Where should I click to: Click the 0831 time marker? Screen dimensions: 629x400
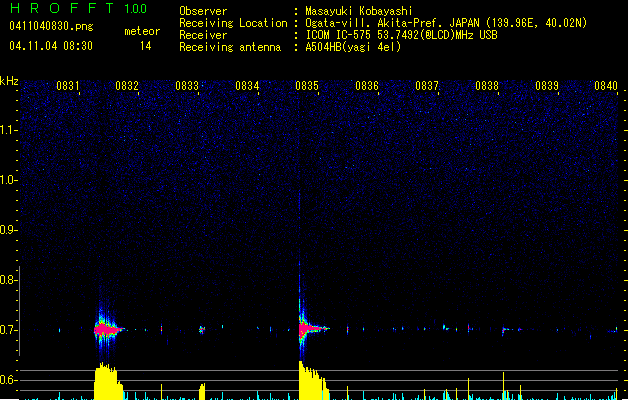(67, 86)
